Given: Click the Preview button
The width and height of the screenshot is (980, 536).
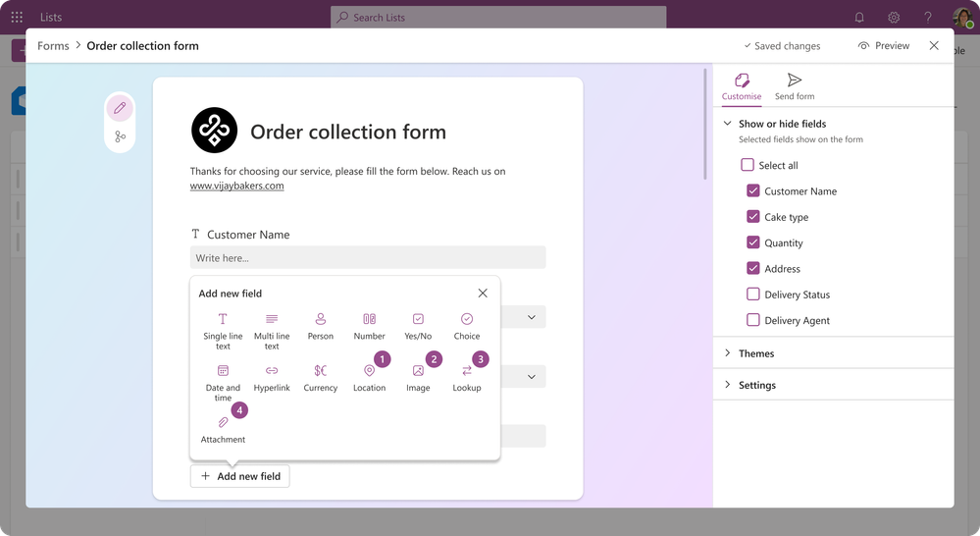Looking at the screenshot, I should pos(883,46).
